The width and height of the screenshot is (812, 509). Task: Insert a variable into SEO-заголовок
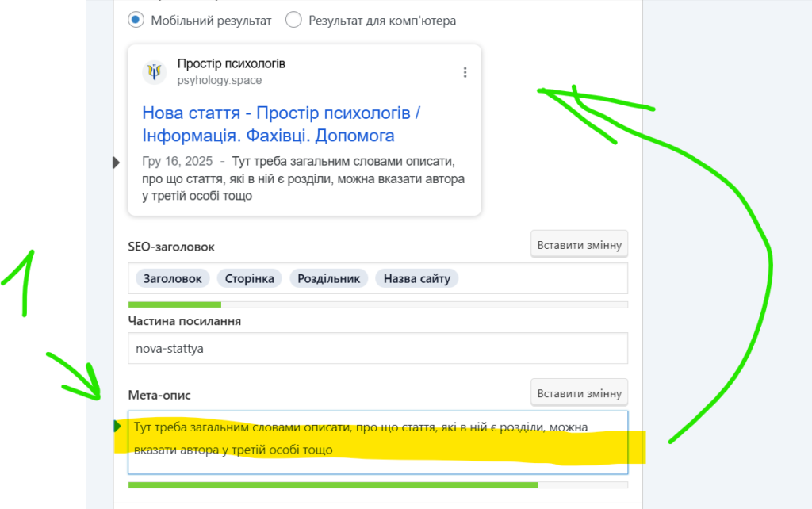point(579,245)
